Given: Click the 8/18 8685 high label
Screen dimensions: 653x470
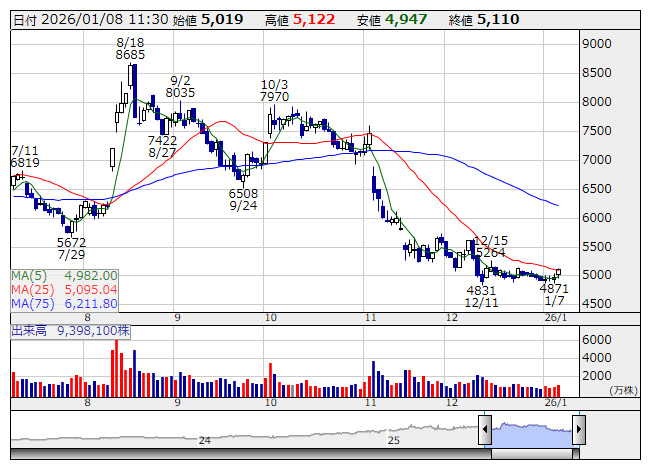Looking at the screenshot, I should pyautogui.click(x=130, y=49).
